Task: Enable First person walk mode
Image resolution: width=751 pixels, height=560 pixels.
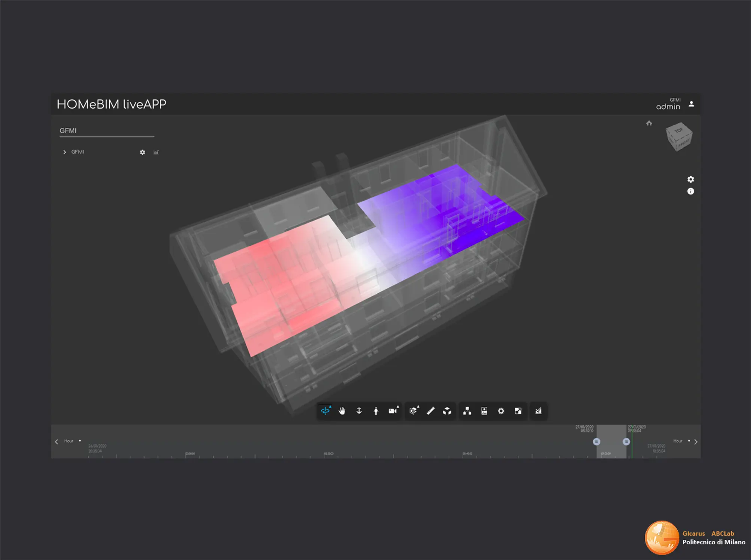Action: point(376,411)
